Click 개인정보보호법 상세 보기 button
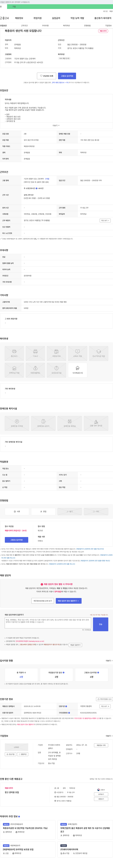The width and height of the screenshot is (113, 868). (x=42, y=601)
